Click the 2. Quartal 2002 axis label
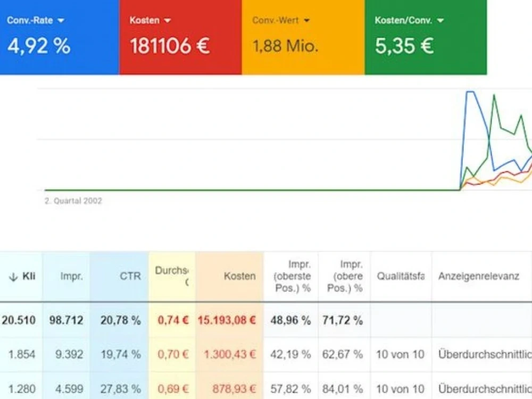This screenshot has height=399, width=532. point(73,201)
